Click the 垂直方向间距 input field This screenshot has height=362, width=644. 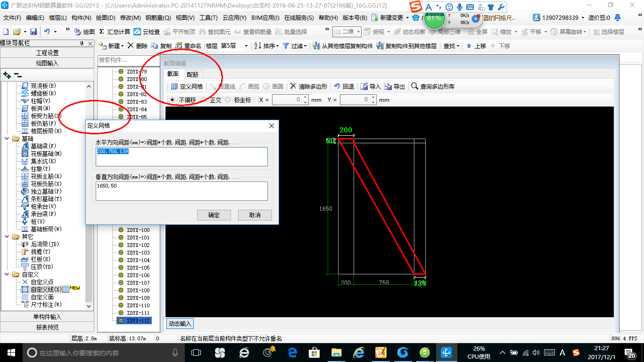coord(182,191)
